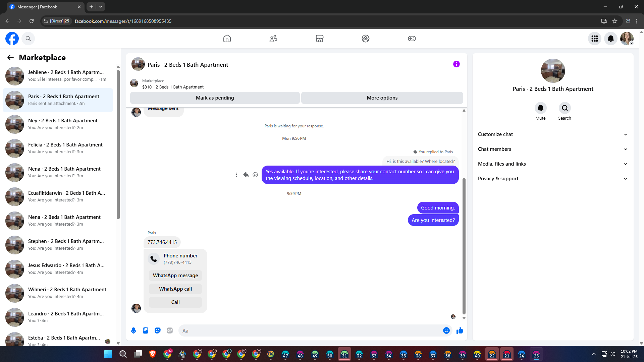Click the More options button

pos(382,98)
